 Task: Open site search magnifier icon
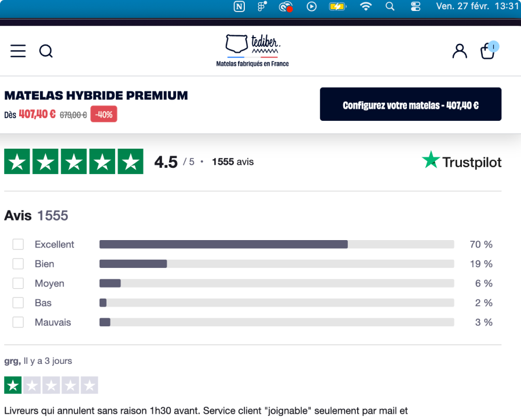[x=46, y=51]
